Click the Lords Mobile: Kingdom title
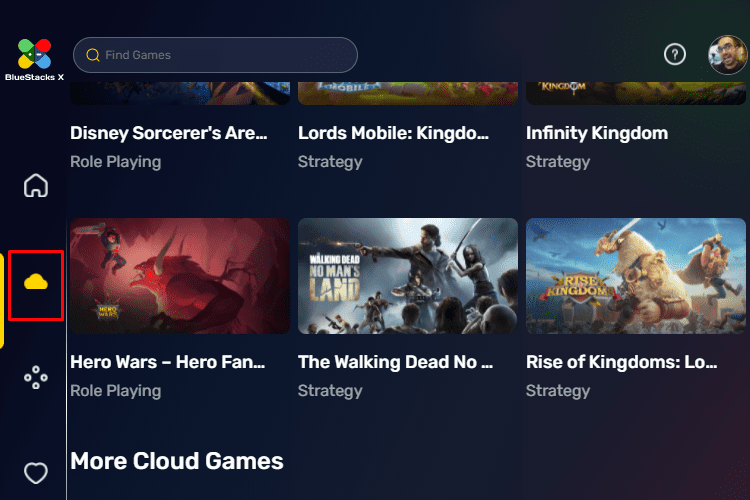 (x=393, y=133)
